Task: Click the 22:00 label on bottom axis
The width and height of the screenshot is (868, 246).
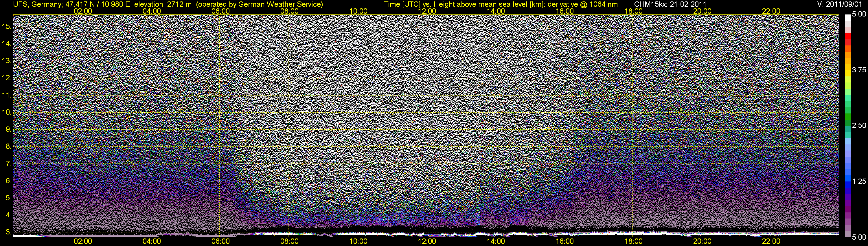Action: pyautogui.click(x=771, y=241)
